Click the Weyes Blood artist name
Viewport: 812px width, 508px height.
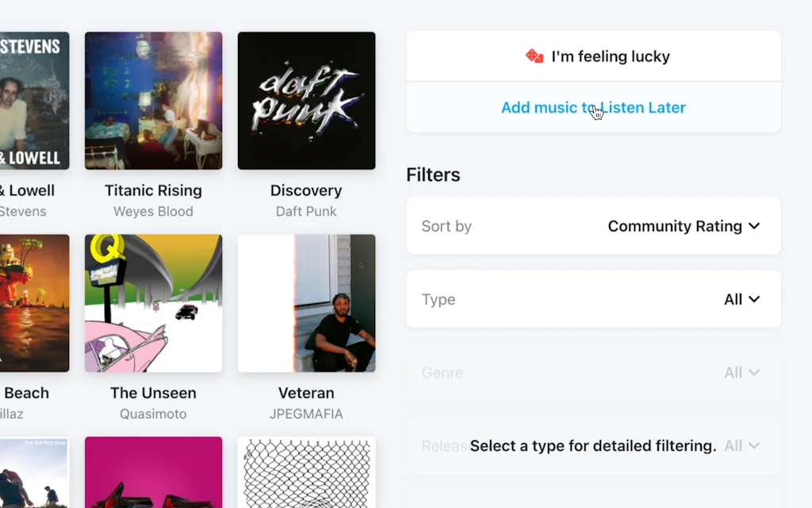tap(153, 211)
